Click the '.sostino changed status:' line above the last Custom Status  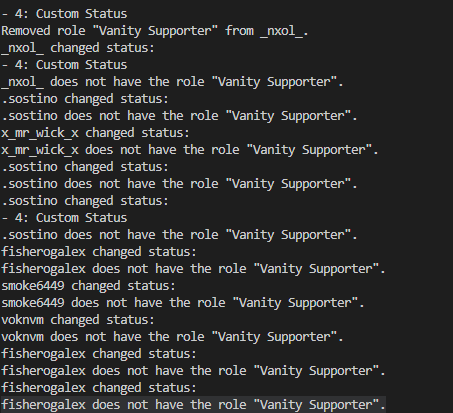(x=85, y=201)
